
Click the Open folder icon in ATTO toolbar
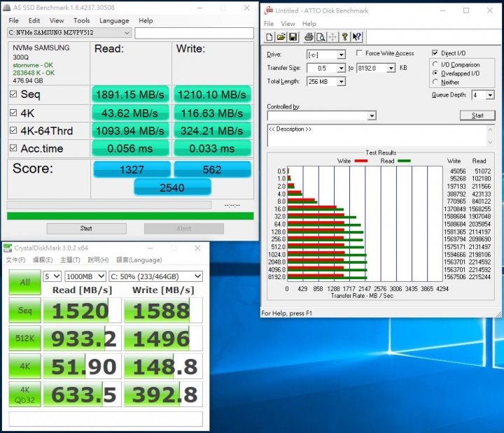point(281,37)
